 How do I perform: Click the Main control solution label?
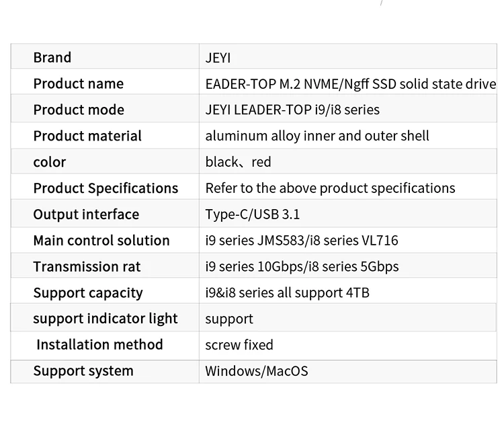click(x=101, y=241)
